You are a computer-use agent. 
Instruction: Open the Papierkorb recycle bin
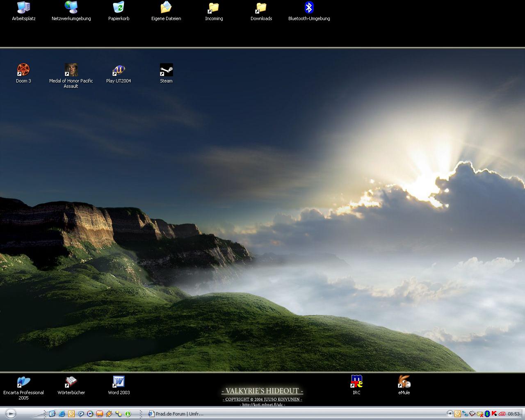click(x=119, y=8)
